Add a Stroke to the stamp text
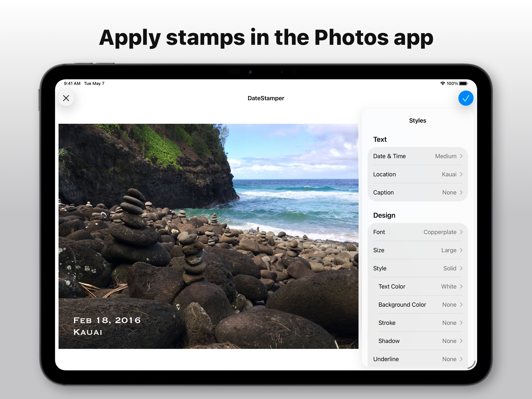532x399 pixels. coord(420,323)
